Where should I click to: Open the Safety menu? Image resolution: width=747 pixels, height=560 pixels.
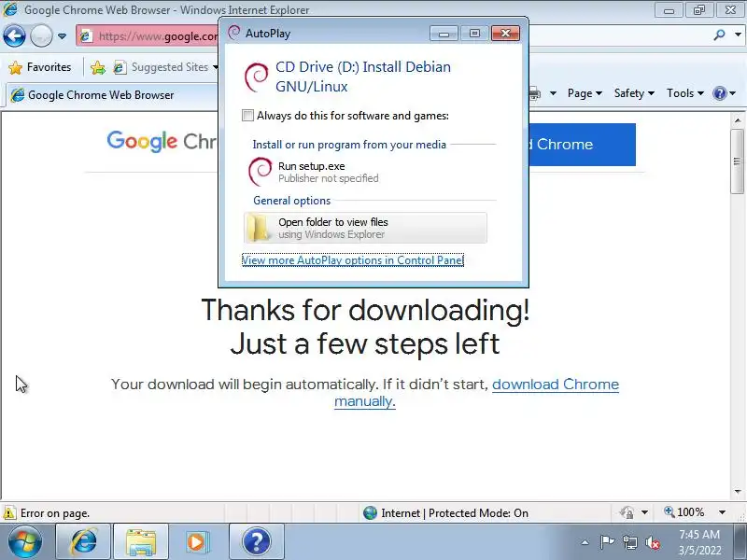click(x=634, y=93)
